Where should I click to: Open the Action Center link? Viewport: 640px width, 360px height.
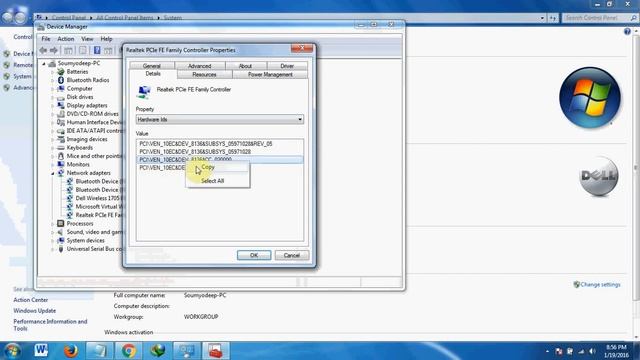[x=31, y=300]
